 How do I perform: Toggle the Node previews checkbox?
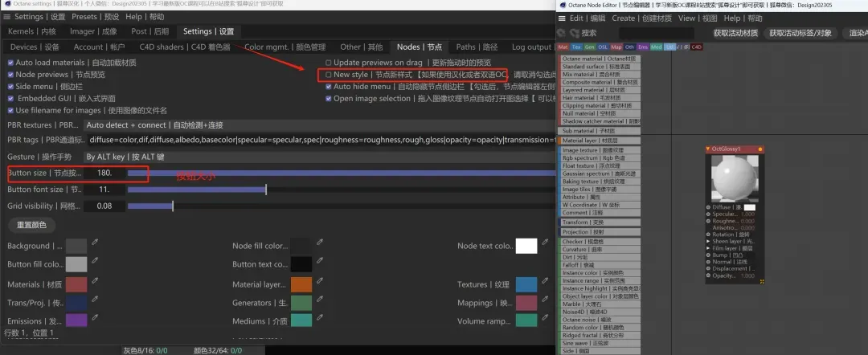pyautogui.click(x=10, y=74)
